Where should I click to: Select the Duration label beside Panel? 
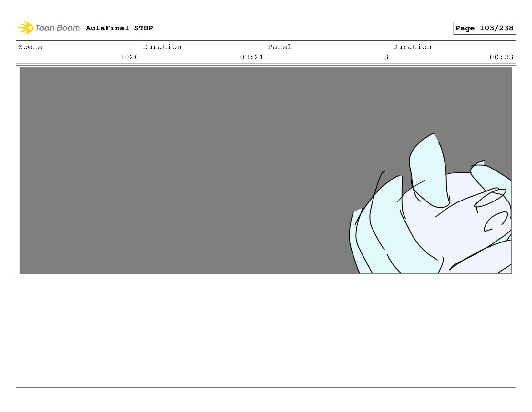click(412, 47)
